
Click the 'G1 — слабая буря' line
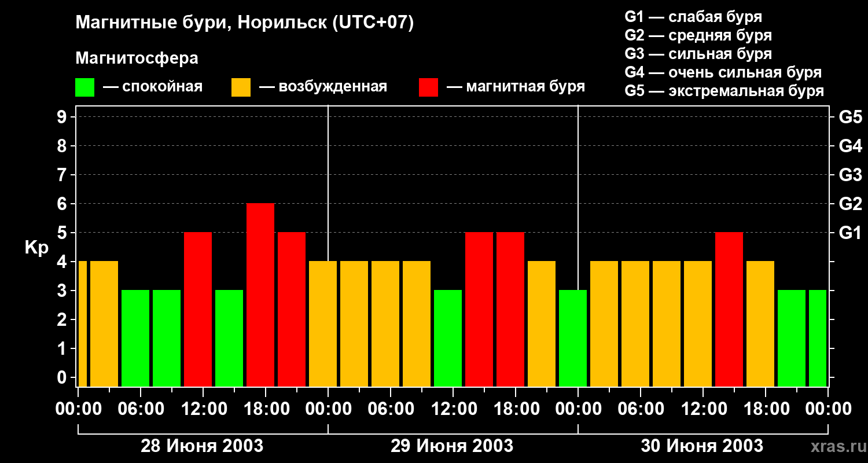[x=693, y=17]
